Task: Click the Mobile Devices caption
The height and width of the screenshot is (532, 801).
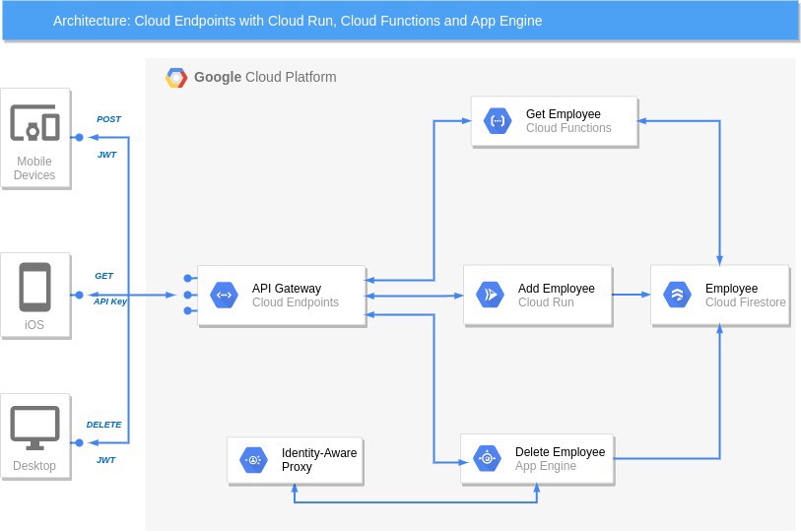Action: tap(34, 168)
